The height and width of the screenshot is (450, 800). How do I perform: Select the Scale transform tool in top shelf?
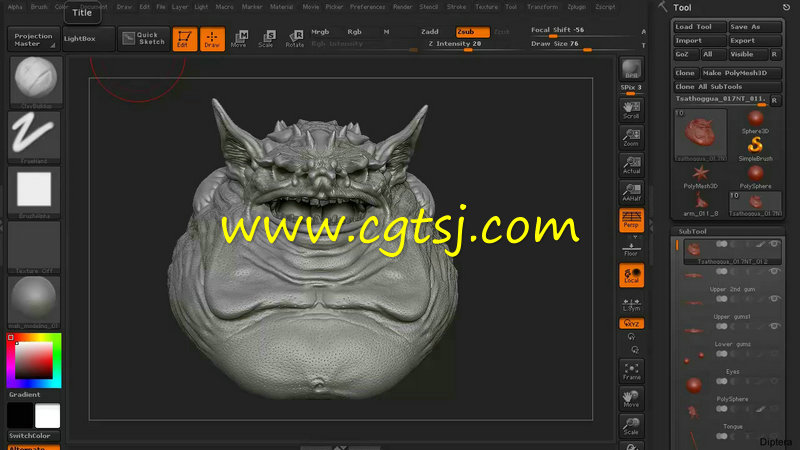266,39
